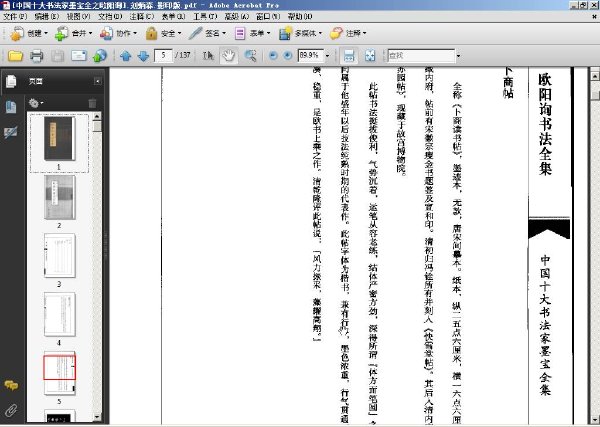Click the 创建 (Create) toolbar icon

point(17,34)
